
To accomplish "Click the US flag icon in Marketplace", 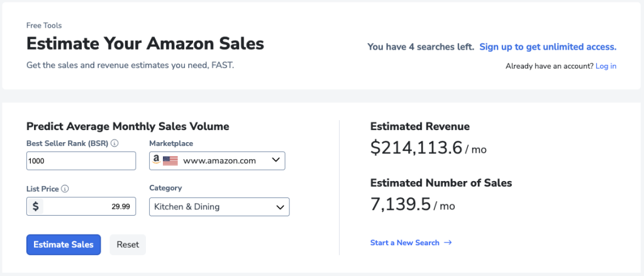I will tap(170, 161).
